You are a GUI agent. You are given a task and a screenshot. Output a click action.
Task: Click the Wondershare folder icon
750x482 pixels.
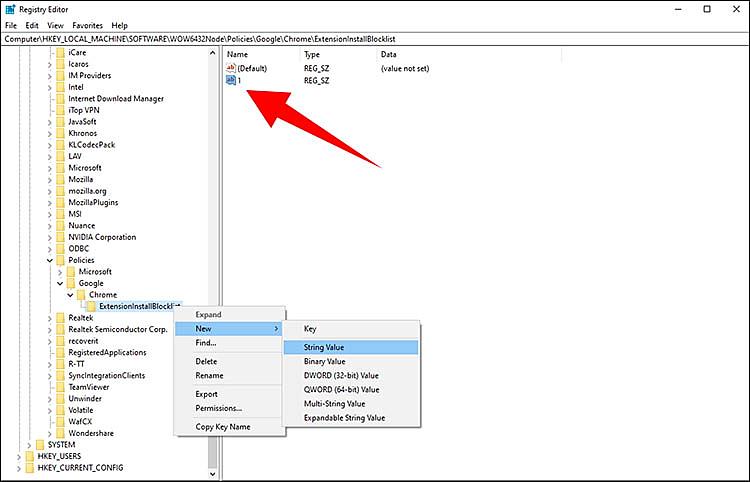point(60,433)
